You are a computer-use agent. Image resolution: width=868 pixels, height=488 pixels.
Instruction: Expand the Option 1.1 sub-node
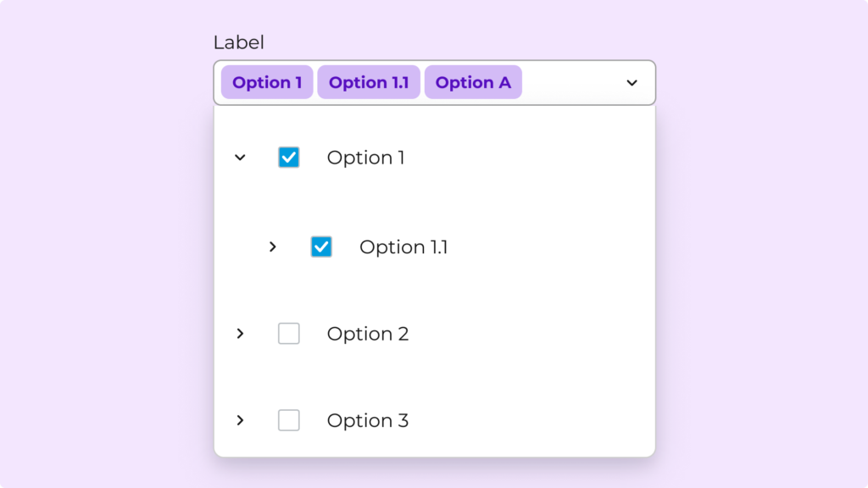coord(272,247)
